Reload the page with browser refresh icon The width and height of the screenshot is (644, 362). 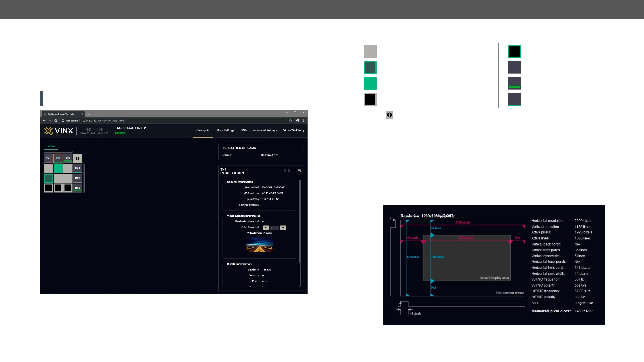coord(56,121)
